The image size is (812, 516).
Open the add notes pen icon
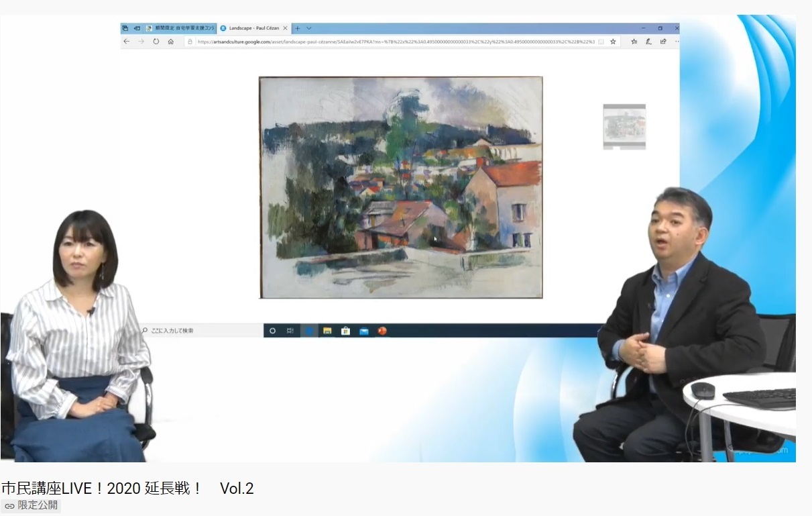[x=648, y=42]
